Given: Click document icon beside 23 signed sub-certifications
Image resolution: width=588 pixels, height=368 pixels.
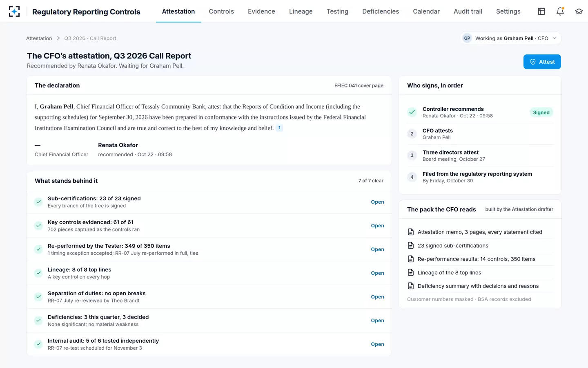Looking at the screenshot, I should [411, 245].
